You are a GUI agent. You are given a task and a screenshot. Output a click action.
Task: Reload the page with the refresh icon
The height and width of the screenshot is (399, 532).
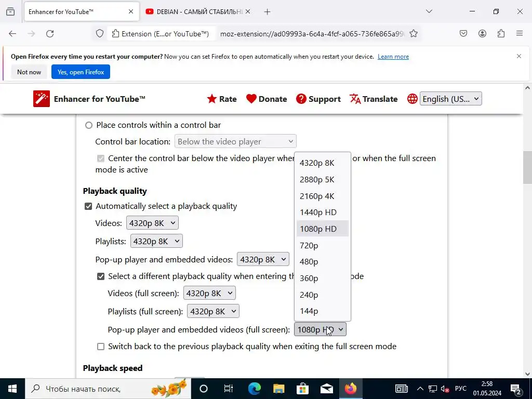tap(50, 34)
